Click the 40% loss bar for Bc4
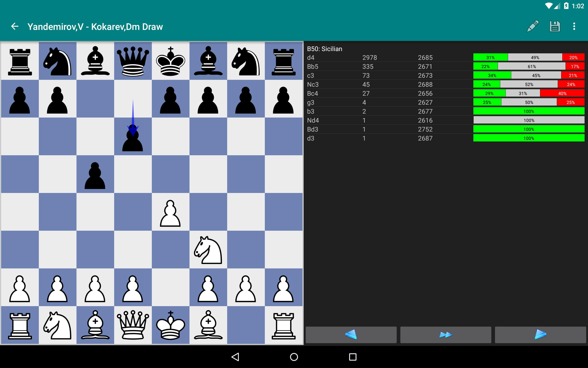The width and height of the screenshot is (588, 368). 562,93
